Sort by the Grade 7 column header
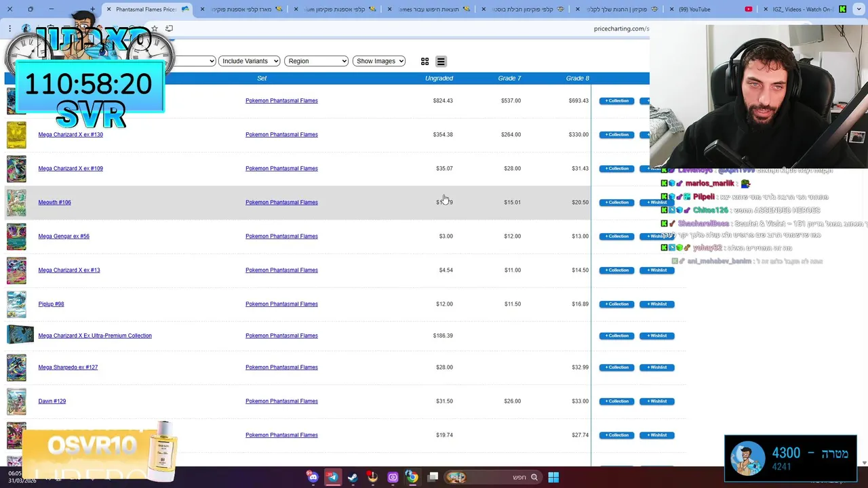The width and height of the screenshot is (868, 488). coord(509,78)
